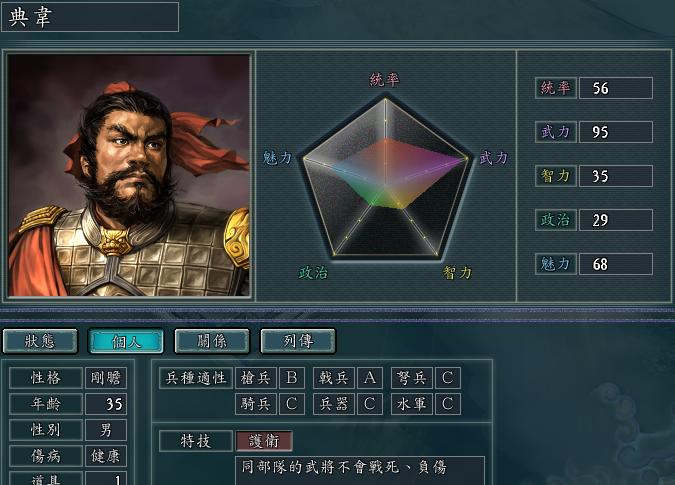Viewport: 675px width, 485px height.
Task: Select the 武力 value 95 field
Action: (616, 132)
